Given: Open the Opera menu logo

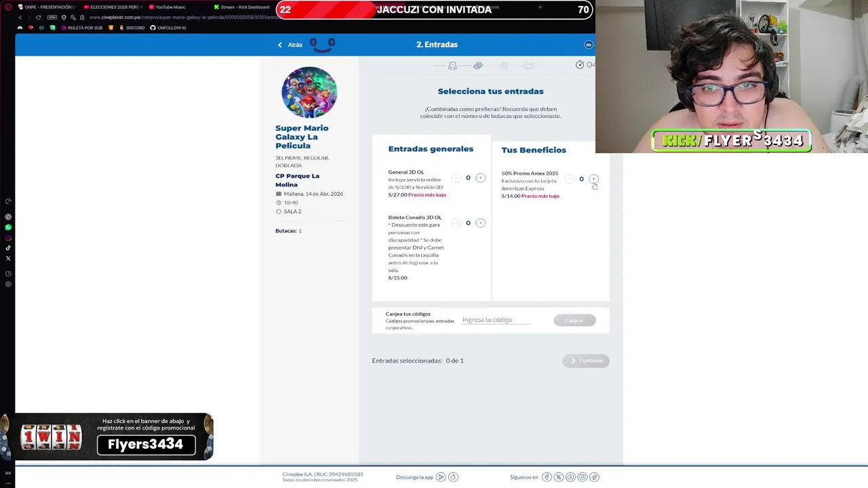Looking at the screenshot, I should (8, 7).
